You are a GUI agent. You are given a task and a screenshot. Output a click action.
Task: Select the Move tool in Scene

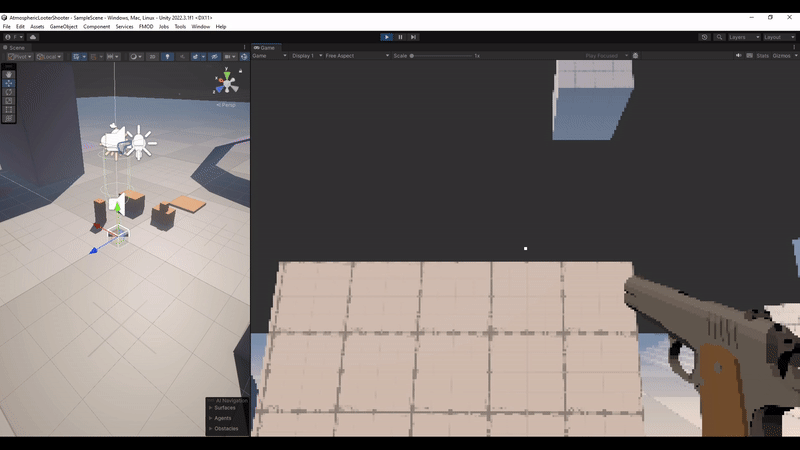pyautogui.click(x=10, y=83)
